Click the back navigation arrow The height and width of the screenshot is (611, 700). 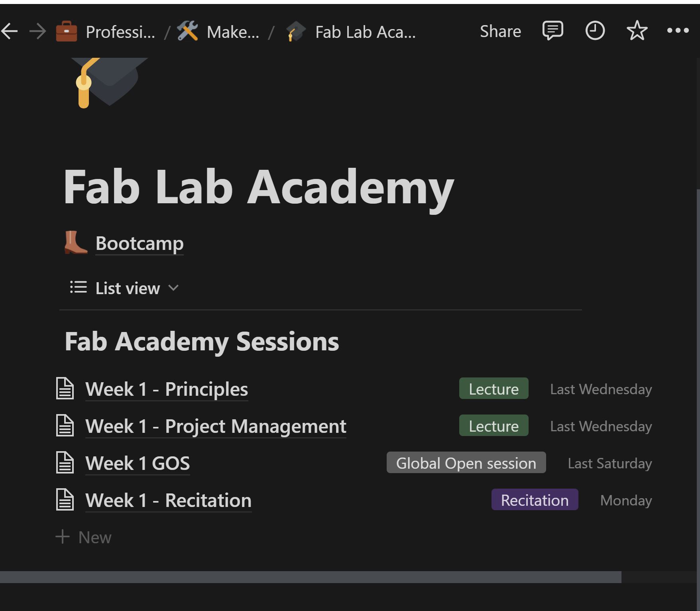9,31
